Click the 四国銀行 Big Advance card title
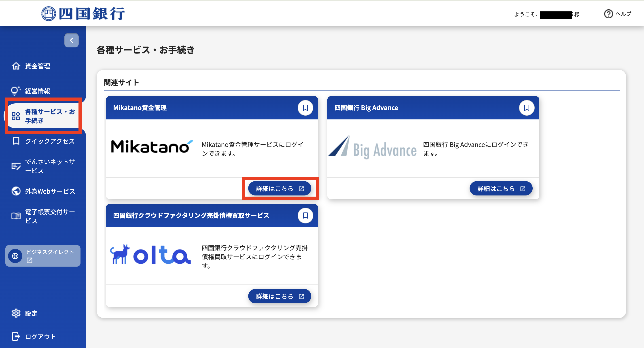Screen dimensions: 644x348 click(x=366, y=108)
